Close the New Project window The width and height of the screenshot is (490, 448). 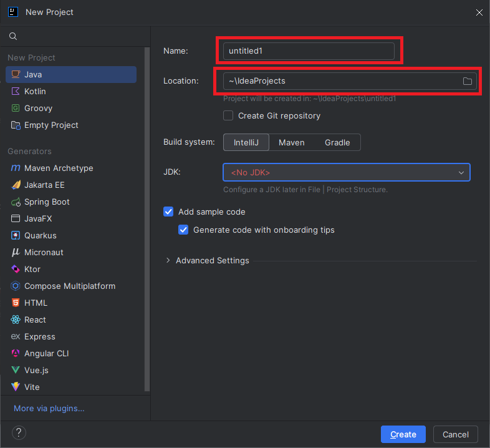pyautogui.click(x=479, y=12)
